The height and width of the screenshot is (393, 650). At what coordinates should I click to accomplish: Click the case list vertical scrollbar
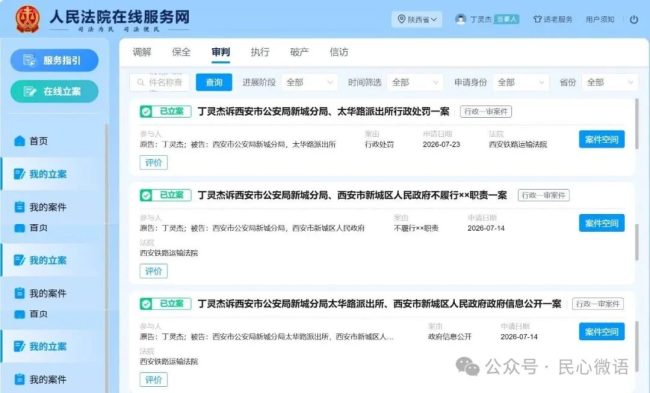coord(637,124)
